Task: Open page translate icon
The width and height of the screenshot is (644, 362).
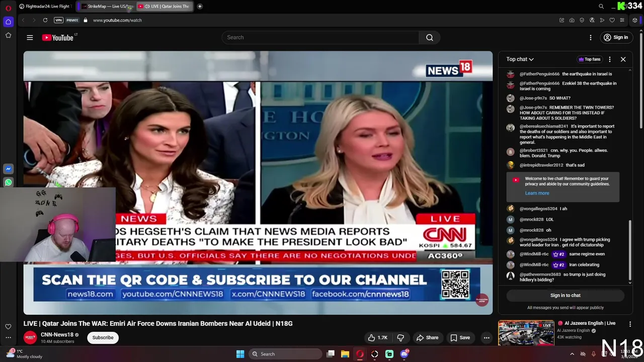Action: coord(592,20)
